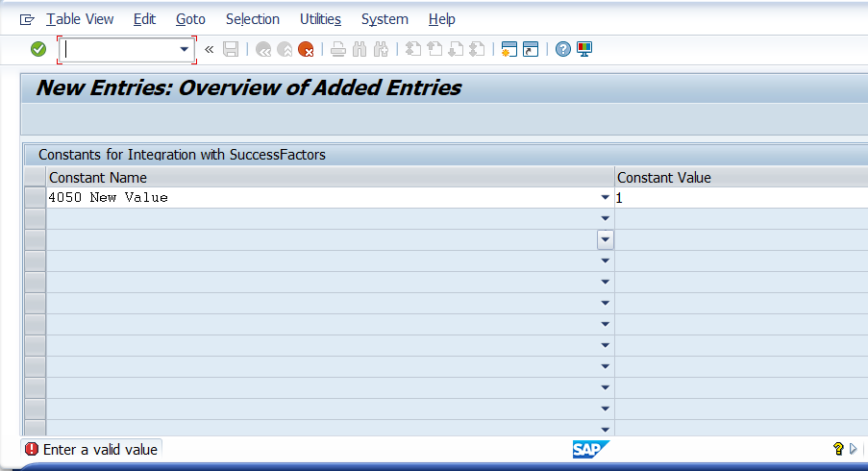Collapse the command field with double chevron
This screenshot has height=471, width=868.
coord(210,49)
